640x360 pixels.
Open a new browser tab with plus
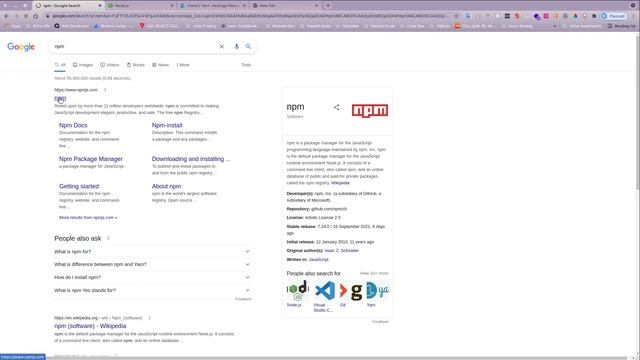328,6
